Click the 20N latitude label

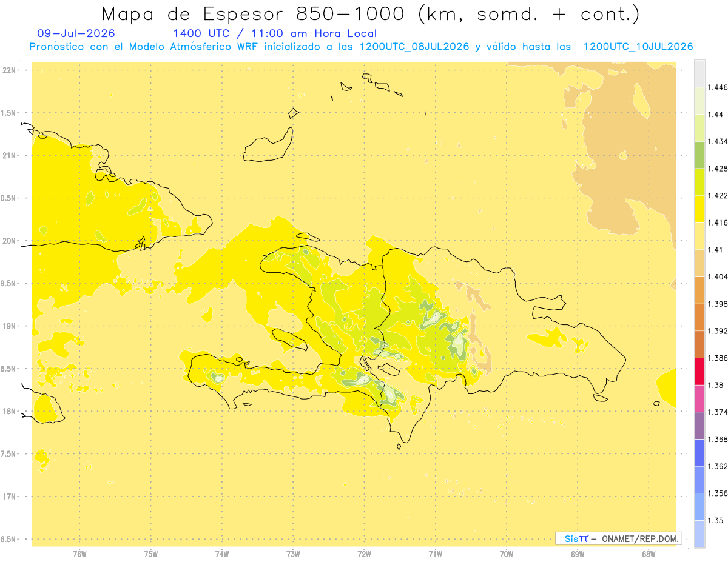pyautogui.click(x=10, y=241)
